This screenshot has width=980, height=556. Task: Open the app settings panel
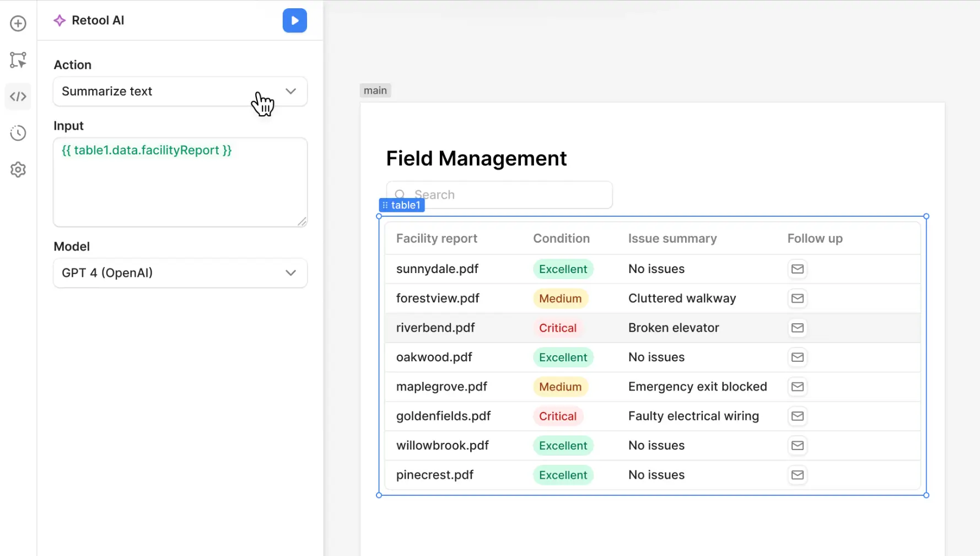[18, 169]
